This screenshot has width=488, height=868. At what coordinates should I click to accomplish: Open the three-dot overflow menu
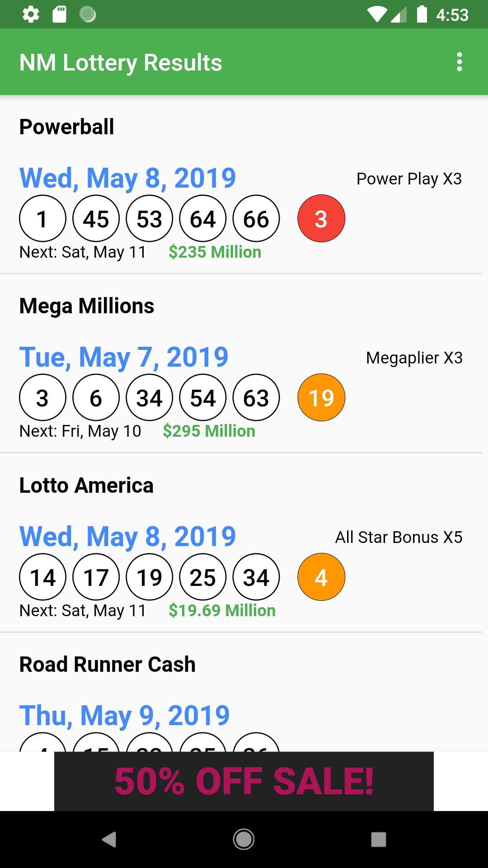coord(459,62)
